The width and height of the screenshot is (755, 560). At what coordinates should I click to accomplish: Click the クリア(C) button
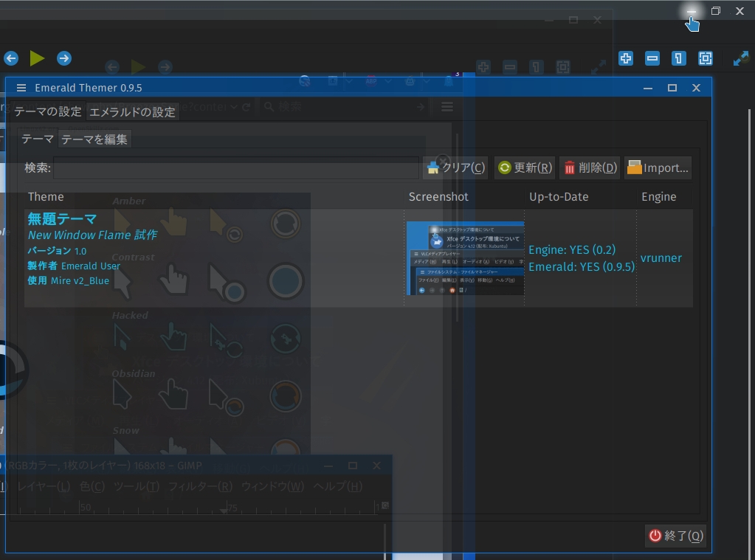(x=455, y=167)
